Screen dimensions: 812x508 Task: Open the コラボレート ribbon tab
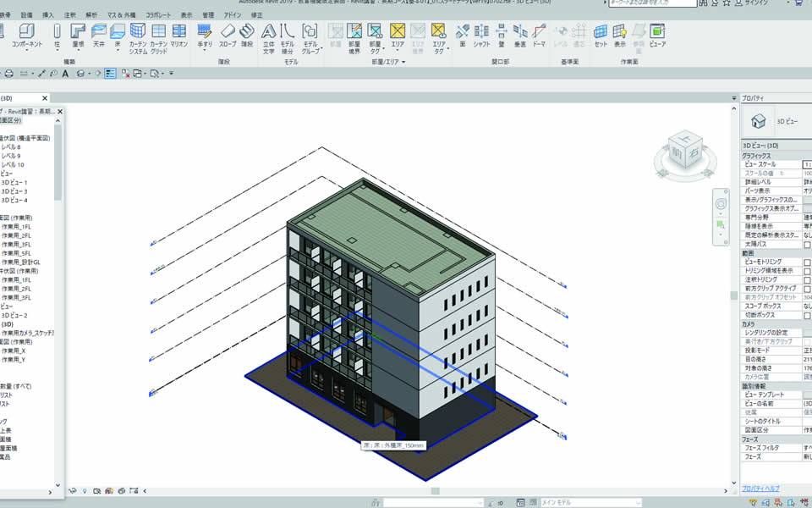pos(158,15)
